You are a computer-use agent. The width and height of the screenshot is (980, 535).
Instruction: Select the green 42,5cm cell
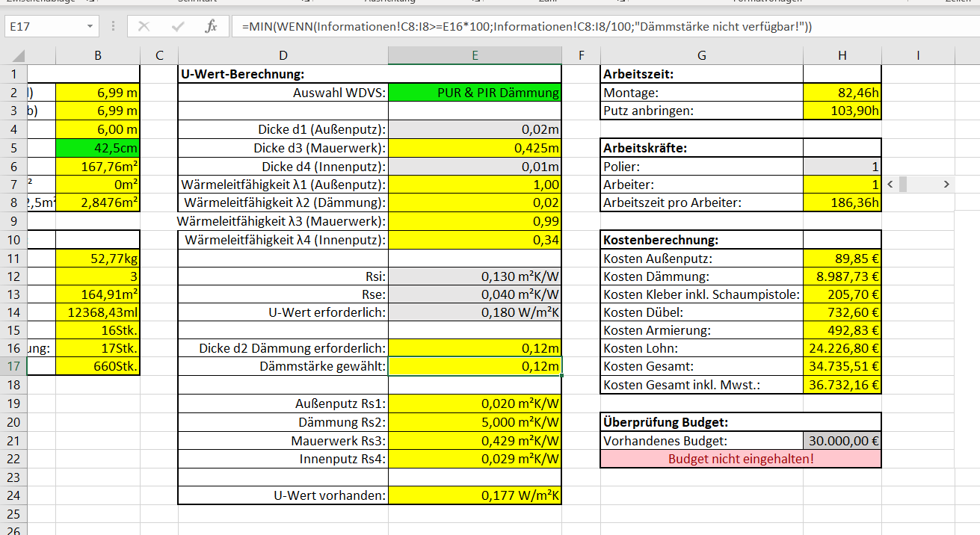pos(97,148)
